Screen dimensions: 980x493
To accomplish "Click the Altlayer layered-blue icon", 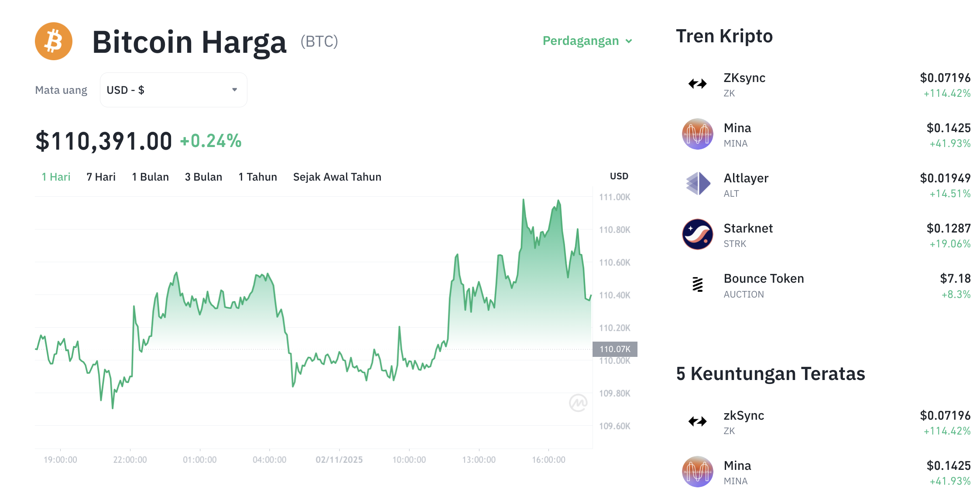I will [x=697, y=184].
